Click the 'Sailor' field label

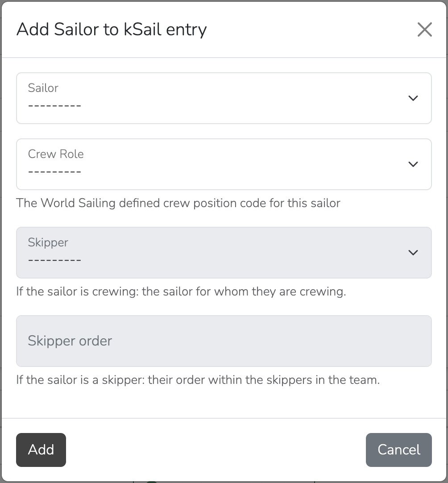pyautogui.click(x=43, y=88)
